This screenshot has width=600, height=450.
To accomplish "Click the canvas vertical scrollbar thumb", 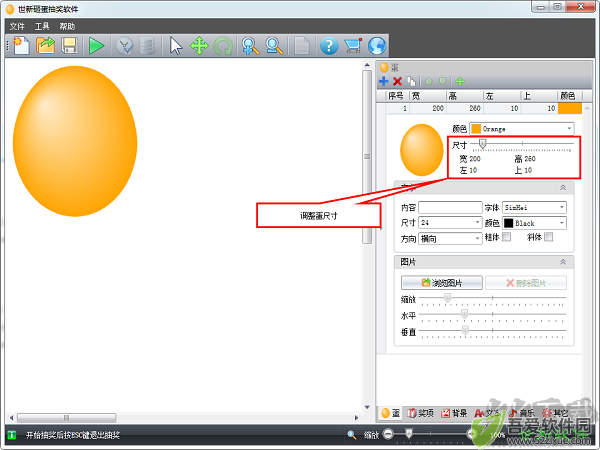I will tap(367, 157).
